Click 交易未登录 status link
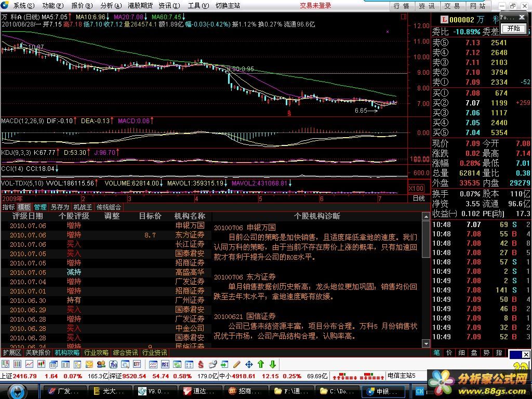 pyautogui.click(x=315, y=5)
